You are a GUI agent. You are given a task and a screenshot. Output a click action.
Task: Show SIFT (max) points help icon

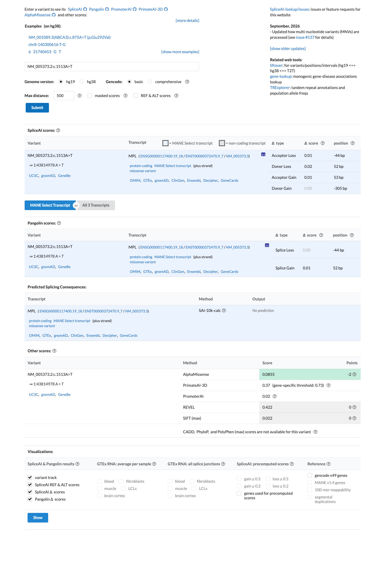[x=354, y=418]
